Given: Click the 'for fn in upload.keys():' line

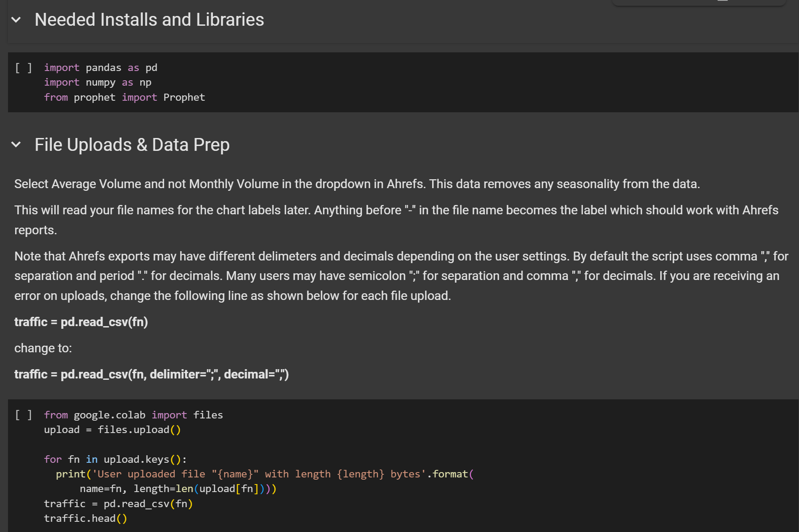Looking at the screenshot, I should click(115, 460).
